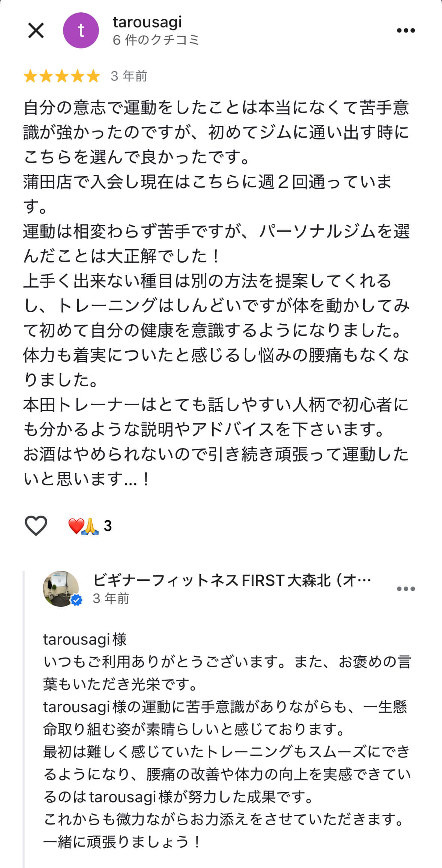Tap the reply closing line 一緒に頑張りましょう！
This screenshot has height=868, width=442.
[122, 842]
